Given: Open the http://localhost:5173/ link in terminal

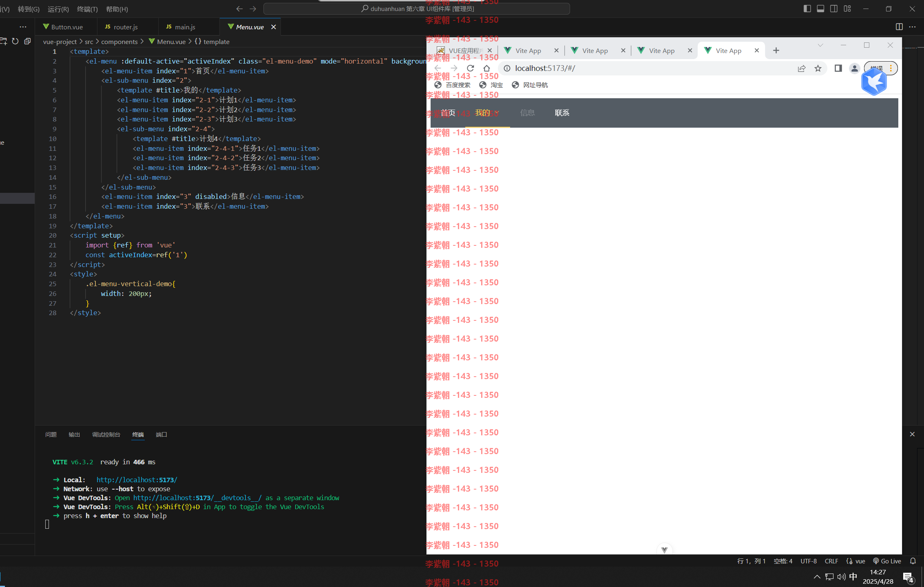Looking at the screenshot, I should click(x=137, y=480).
